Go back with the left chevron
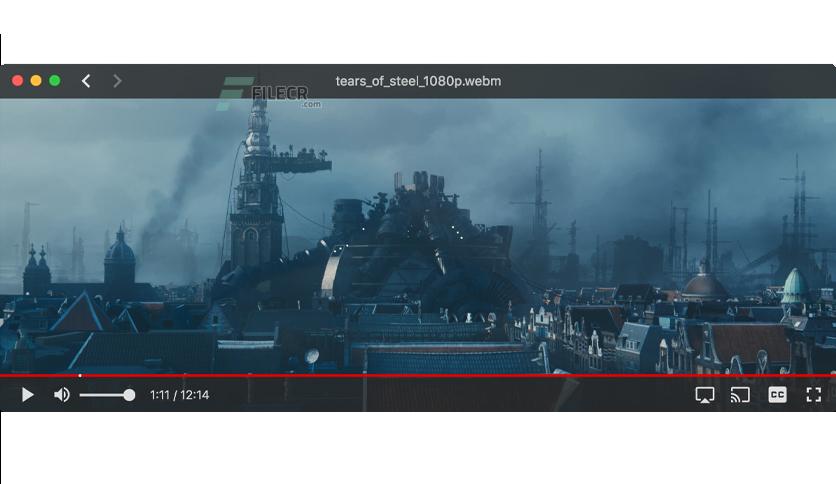Image resolution: width=836 pixels, height=484 pixels. 86,81
